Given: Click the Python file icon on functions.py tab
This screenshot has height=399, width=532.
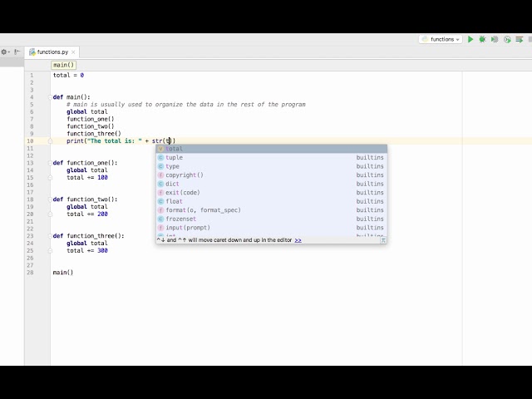Looking at the screenshot, I should [x=32, y=52].
